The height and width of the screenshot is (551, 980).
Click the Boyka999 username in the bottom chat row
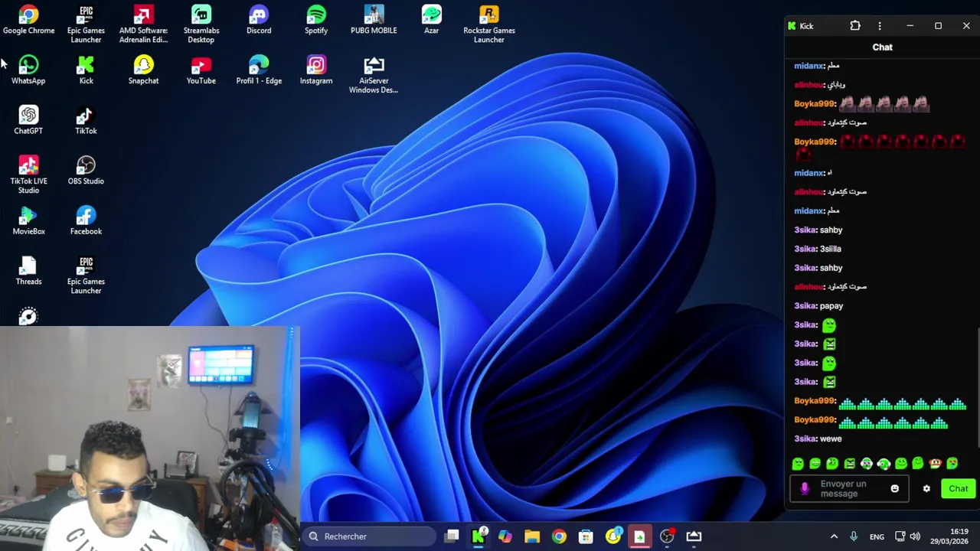814,420
